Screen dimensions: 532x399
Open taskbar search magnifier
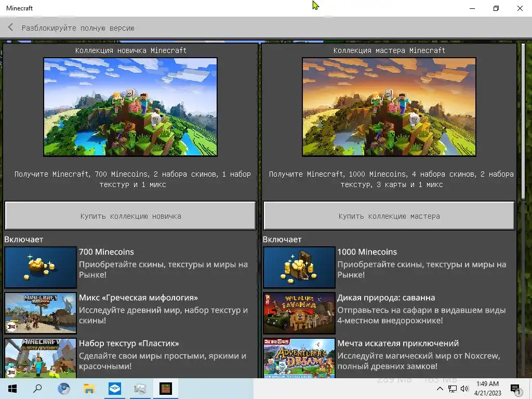(37, 389)
